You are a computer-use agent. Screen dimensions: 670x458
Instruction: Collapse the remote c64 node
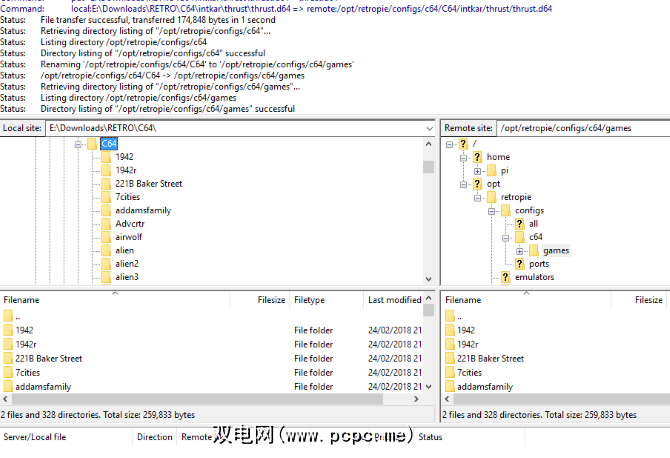pos(505,238)
